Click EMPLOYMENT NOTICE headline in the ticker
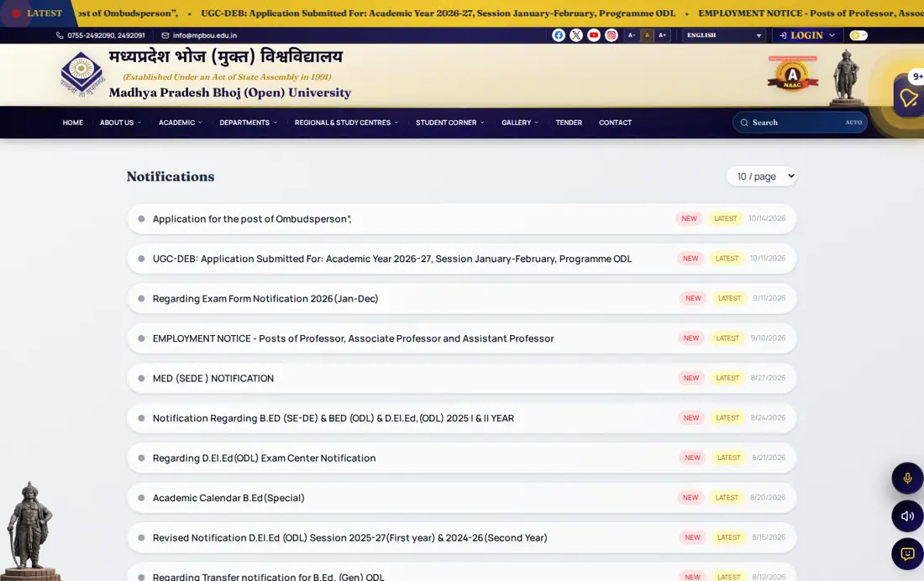The image size is (924, 581). pos(811,13)
